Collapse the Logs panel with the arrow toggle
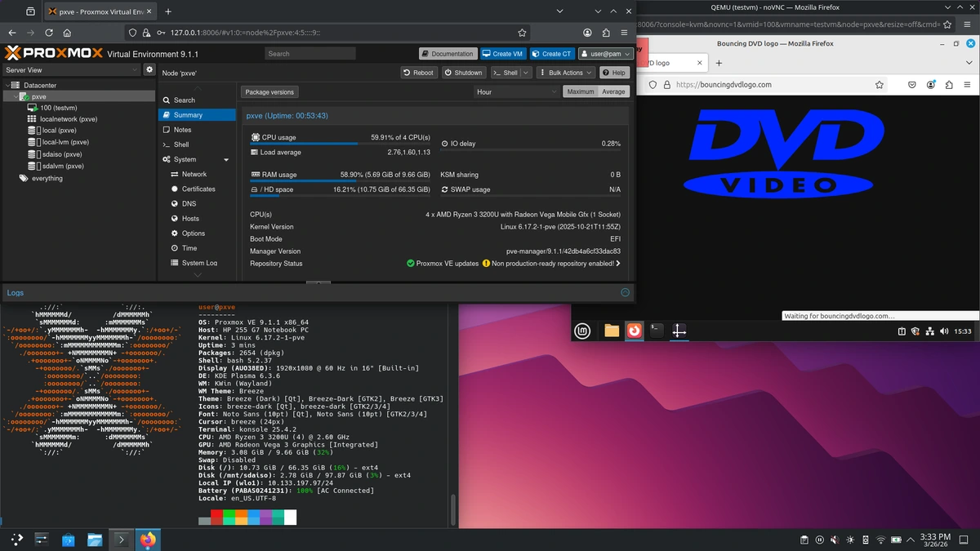 pyautogui.click(x=625, y=292)
